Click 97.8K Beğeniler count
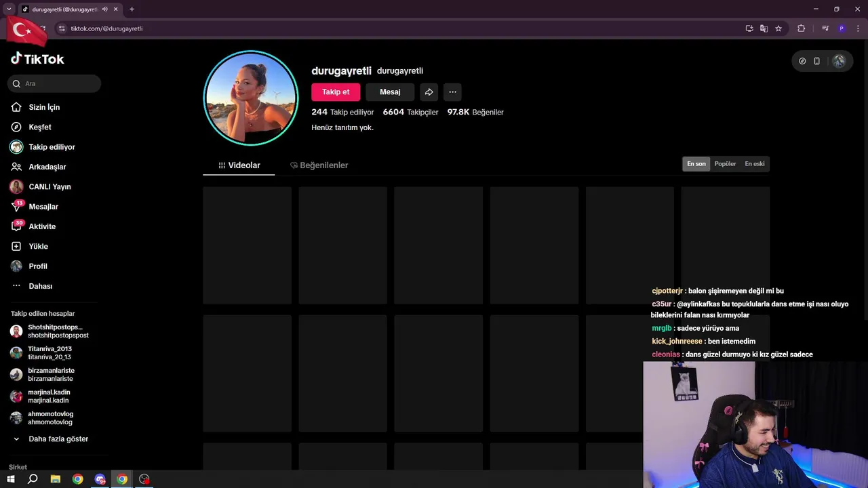 point(475,112)
